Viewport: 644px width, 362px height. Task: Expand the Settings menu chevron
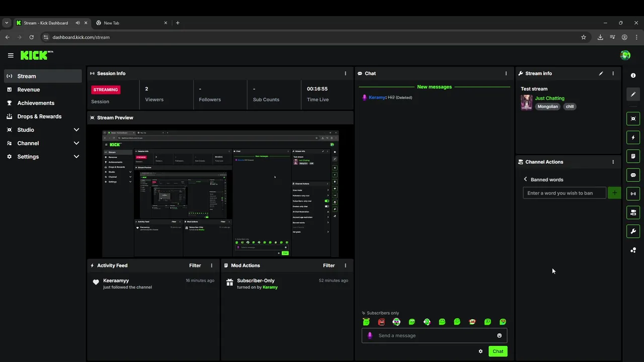(76, 157)
